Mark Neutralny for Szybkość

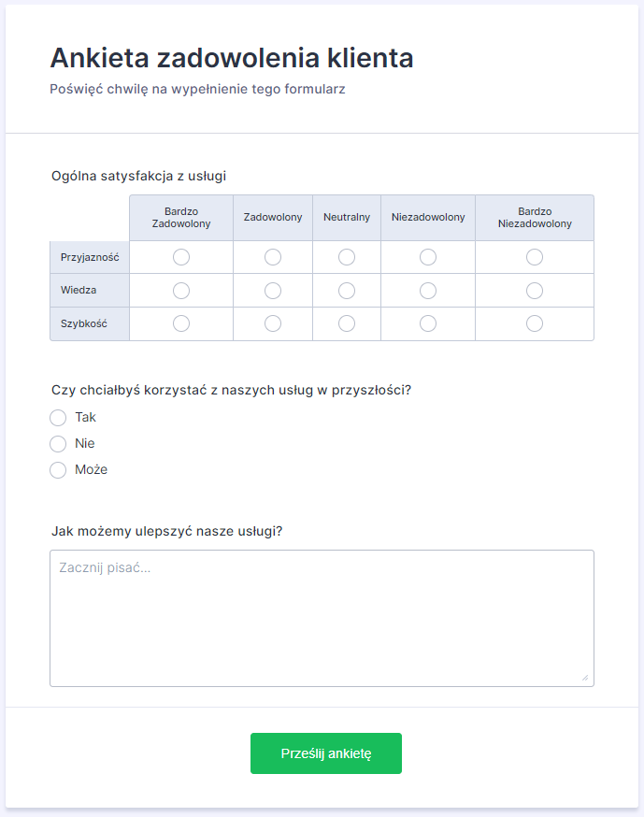pyautogui.click(x=347, y=323)
